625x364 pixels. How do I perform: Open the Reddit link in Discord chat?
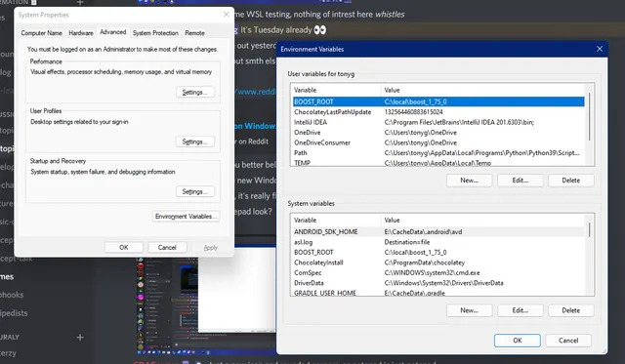[x=256, y=92]
